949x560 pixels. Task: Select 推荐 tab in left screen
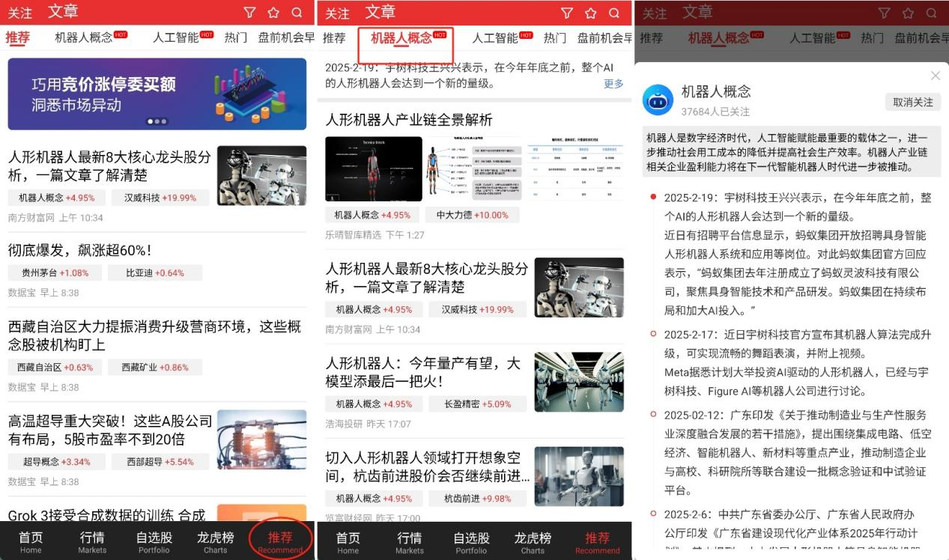click(18, 37)
